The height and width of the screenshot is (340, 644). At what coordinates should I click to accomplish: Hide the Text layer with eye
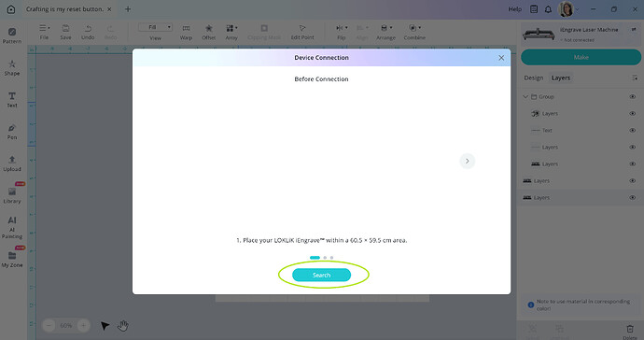click(633, 131)
